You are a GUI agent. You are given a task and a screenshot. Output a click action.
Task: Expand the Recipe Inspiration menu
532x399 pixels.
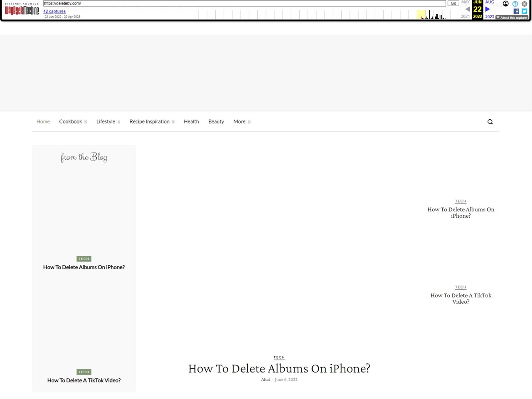[x=152, y=122]
